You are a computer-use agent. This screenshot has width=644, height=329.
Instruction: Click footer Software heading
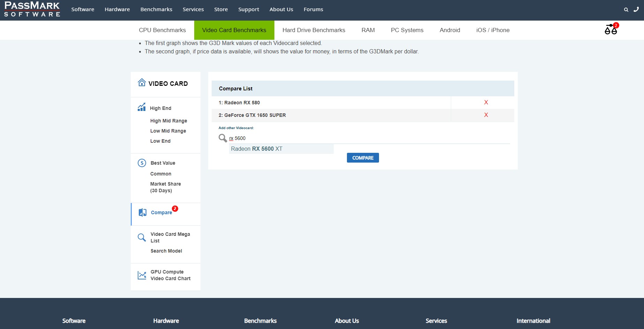coord(74,321)
